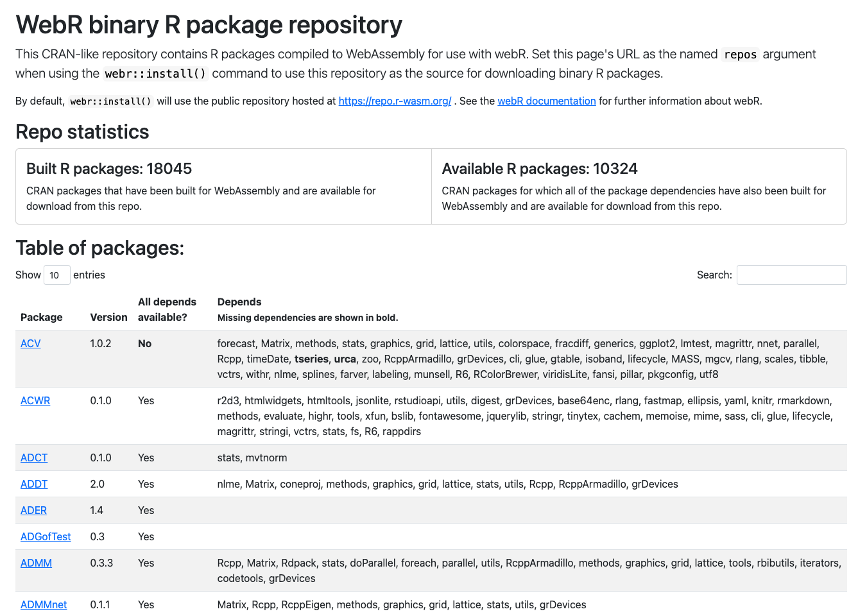Screen dimensions: 867x616
Task: Open the ADMMnet package page
Action: (x=43, y=604)
